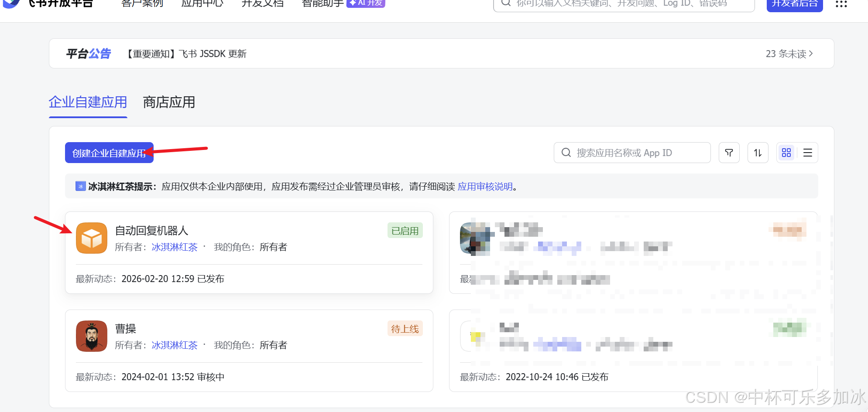Image resolution: width=868 pixels, height=412 pixels.
Task: Click the 搜索应用名称或 App ID field
Action: (x=632, y=153)
